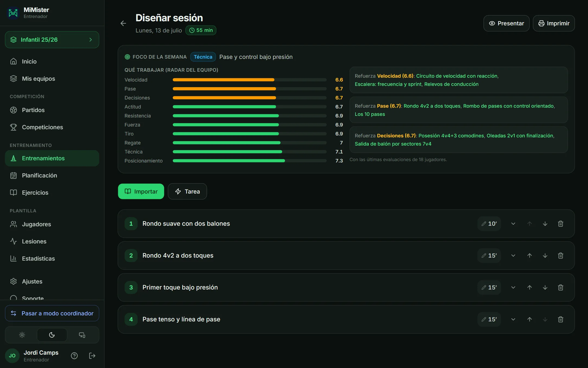This screenshot has width=588, height=368.
Task: Switch to light theme mode
Action: [22, 335]
